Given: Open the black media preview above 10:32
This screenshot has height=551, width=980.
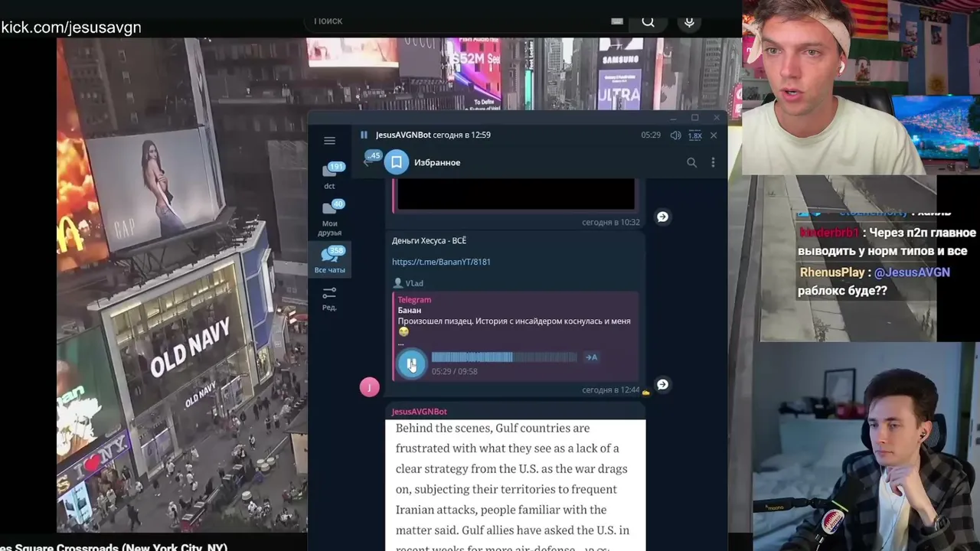Looking at the screenshot, I should (x=514, y=194).
